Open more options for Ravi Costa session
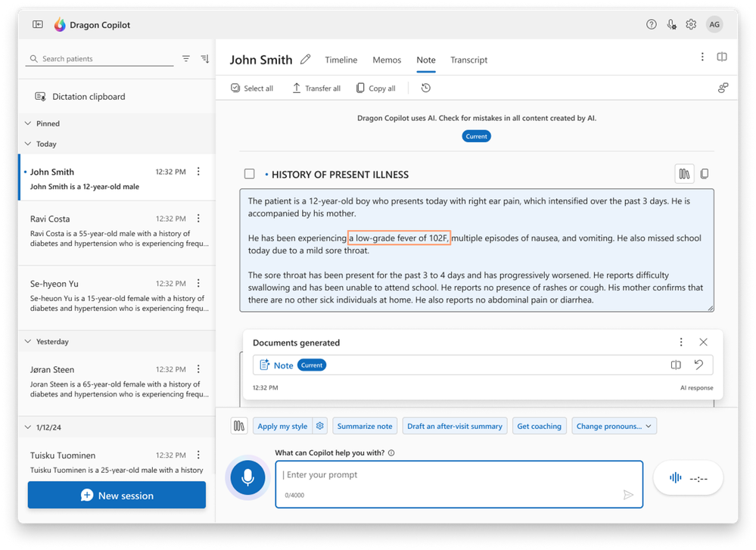 point(198,219)
